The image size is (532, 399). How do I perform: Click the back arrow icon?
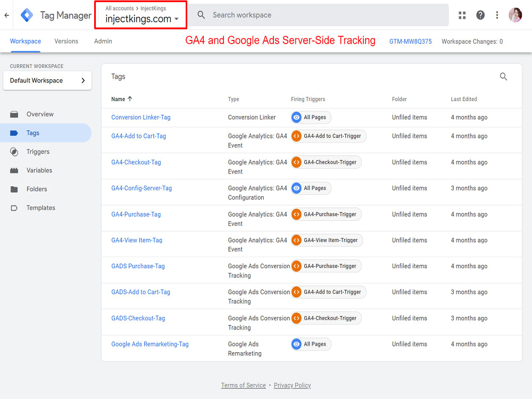tap(6, 15)
